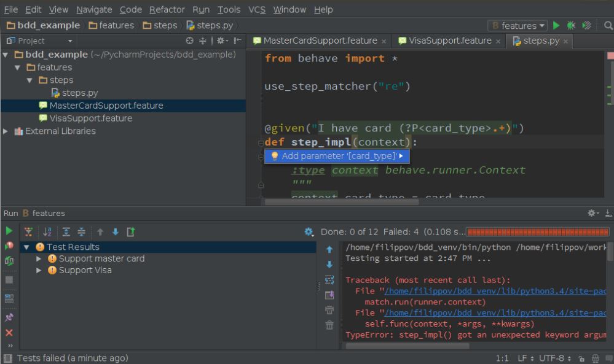Move down the stack trace in console
Image resolution: width=614 pixels, height=364 pixels.
click(x=329, y=265)
